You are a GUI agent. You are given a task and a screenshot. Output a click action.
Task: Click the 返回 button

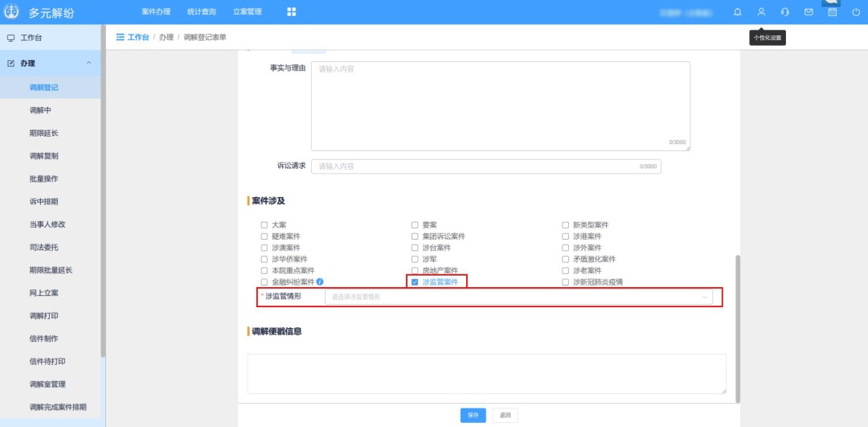click(505, 415)
